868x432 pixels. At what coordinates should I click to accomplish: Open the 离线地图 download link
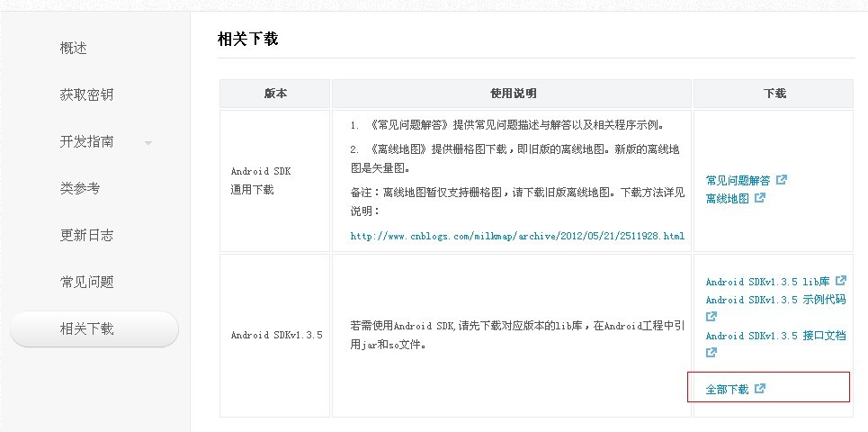tap(728, 198)
